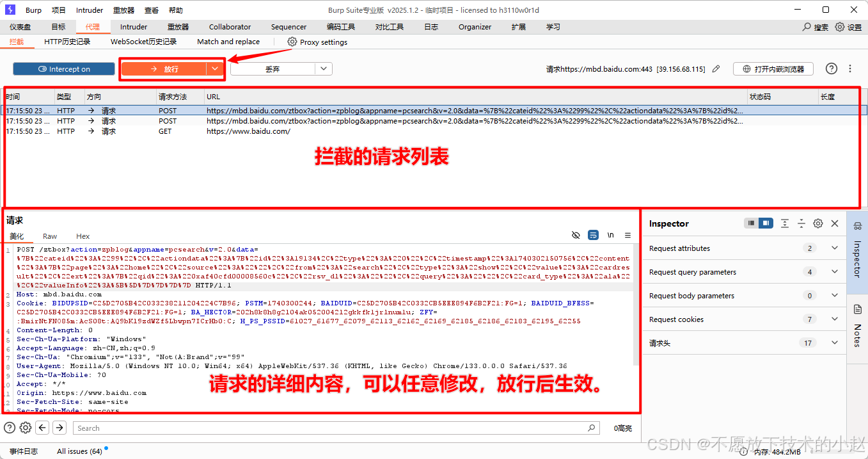This screenshot has width=868, height=459.
Task: Open the Notes side tab
Action: coord(857,326)
